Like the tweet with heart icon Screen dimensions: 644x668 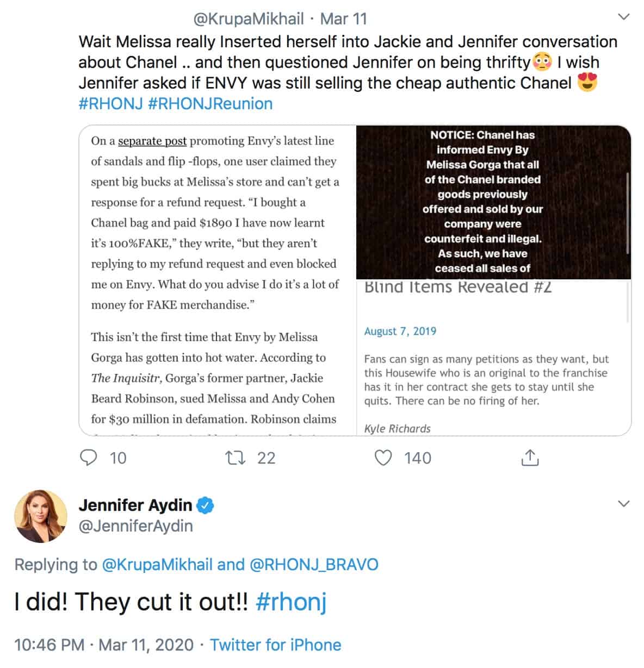tap(384, 458)
